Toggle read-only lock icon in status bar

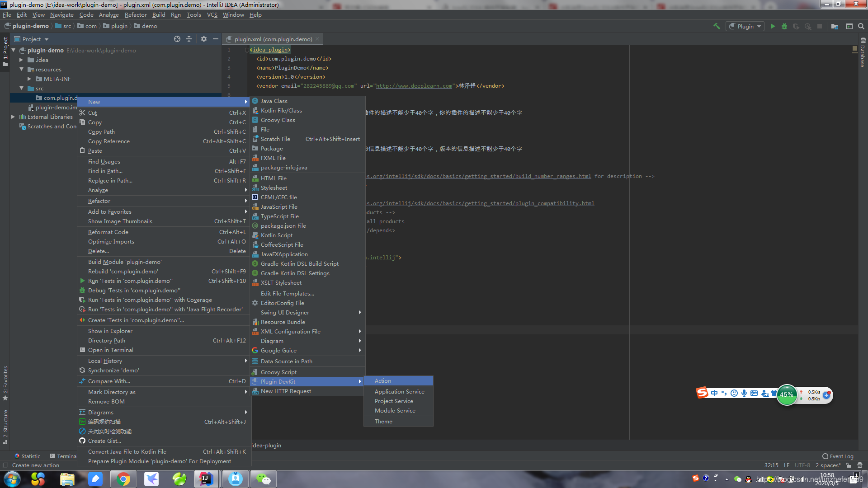click(849, 465)
